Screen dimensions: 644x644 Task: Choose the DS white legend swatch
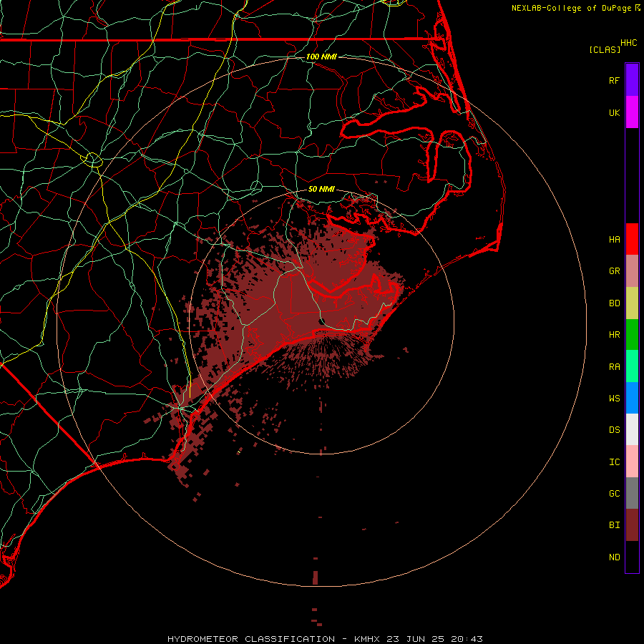[x=632, y=429]
